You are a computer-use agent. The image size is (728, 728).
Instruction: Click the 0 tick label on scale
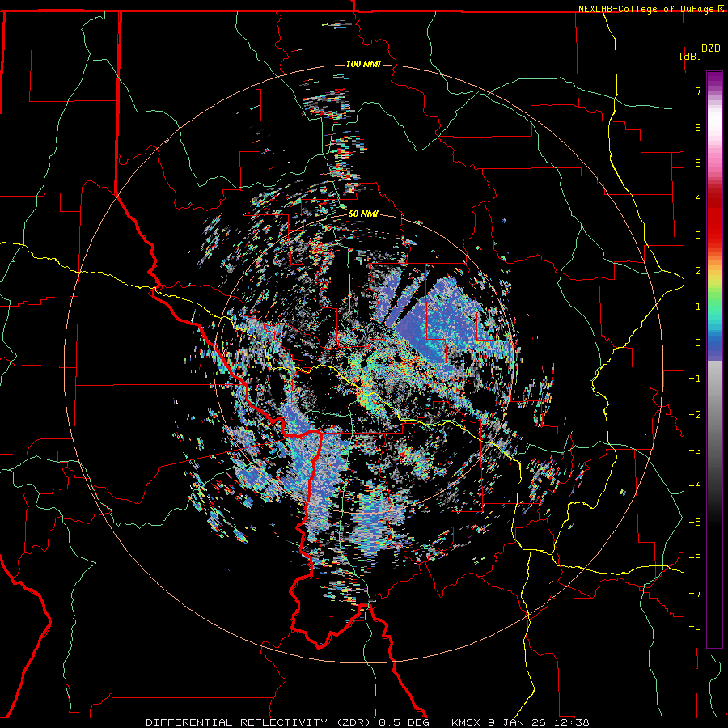698,343
